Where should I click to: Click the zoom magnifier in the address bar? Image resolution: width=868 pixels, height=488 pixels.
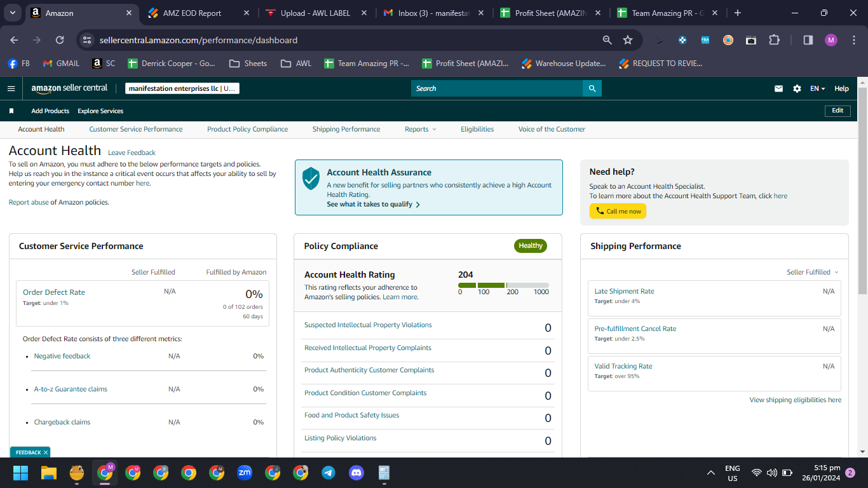click(607, 40)
